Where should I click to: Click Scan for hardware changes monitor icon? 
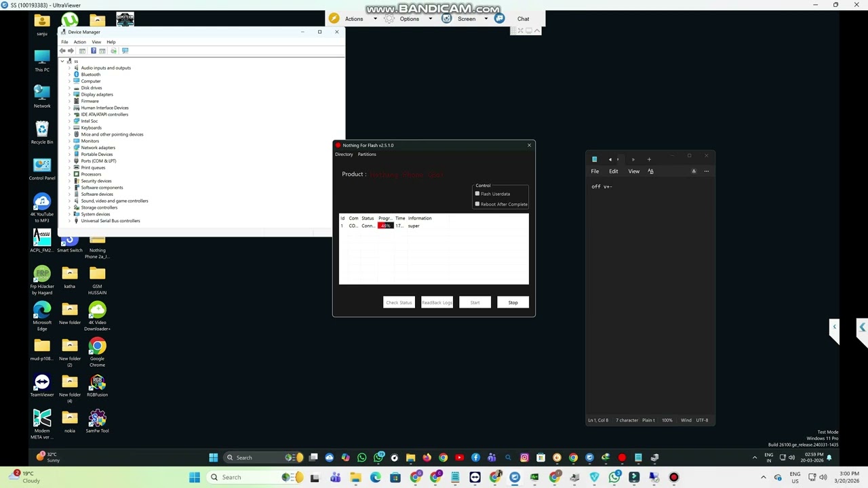tap(125, 51)
